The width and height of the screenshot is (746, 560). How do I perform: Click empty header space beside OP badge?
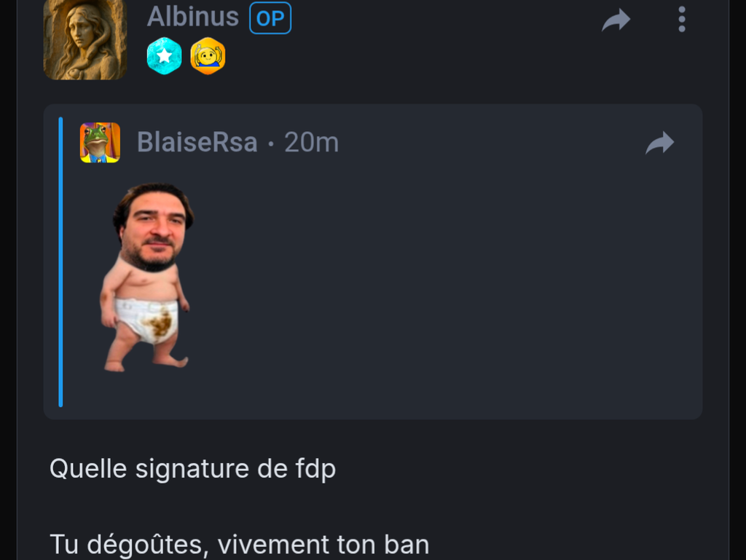442,19
